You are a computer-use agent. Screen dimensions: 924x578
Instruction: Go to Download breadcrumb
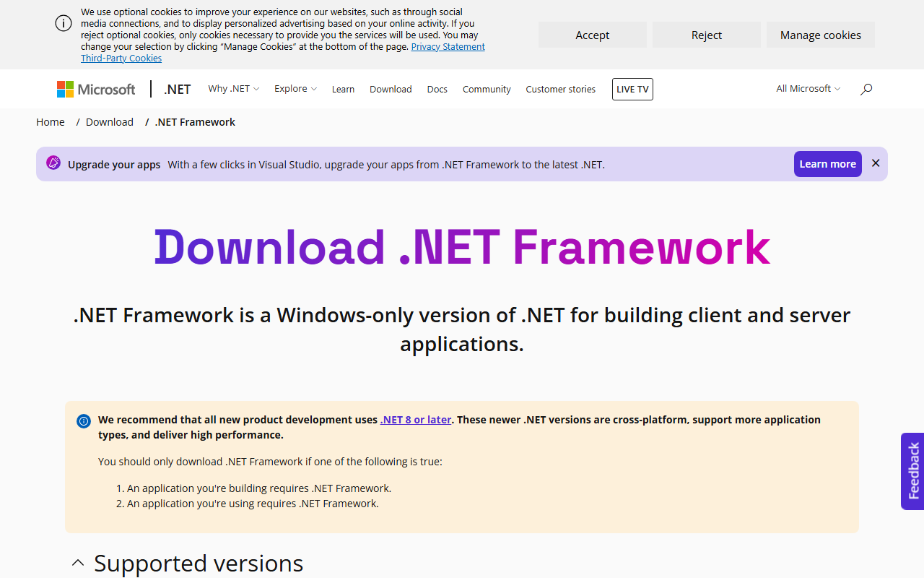pyautogui.click(x=110, y=122)
